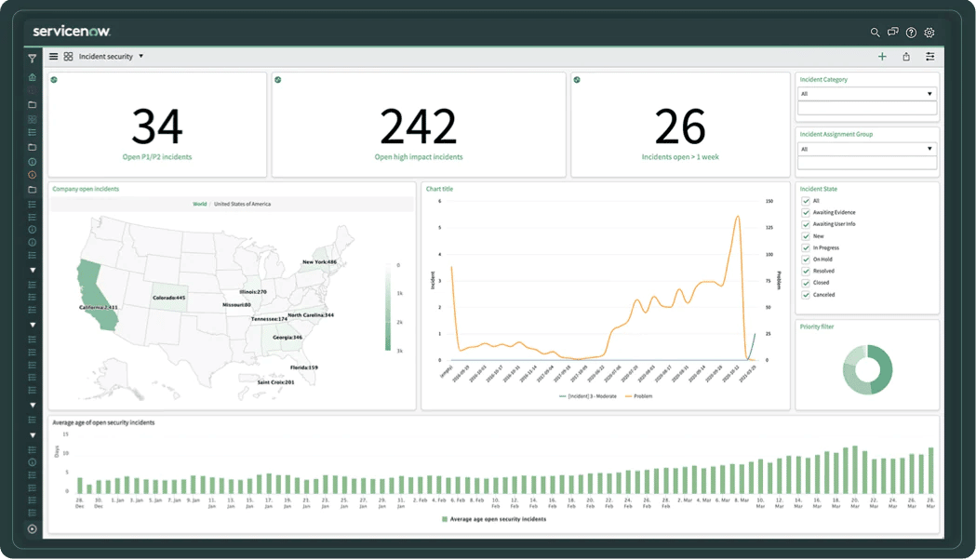976x560 pixels.
Task: Open the search icon in top navigation
Action: coord(875,32)
